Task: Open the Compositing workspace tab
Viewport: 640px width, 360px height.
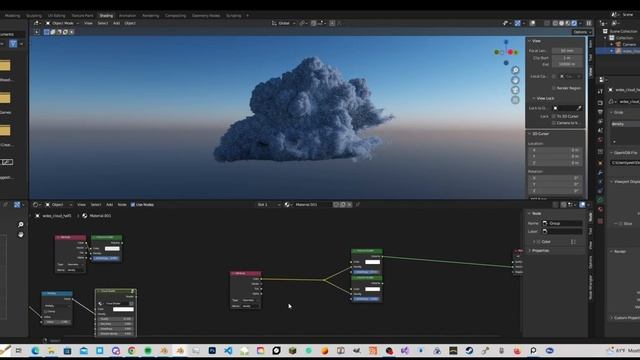Action: tap(176, 16)
